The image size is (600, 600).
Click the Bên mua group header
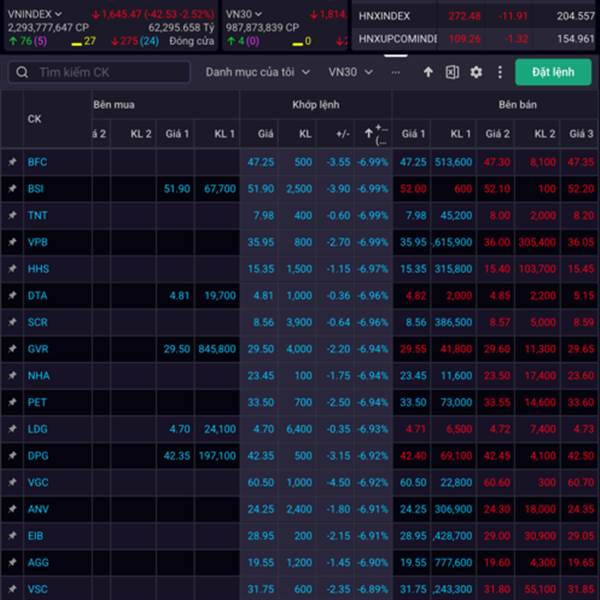pos(114,104)
